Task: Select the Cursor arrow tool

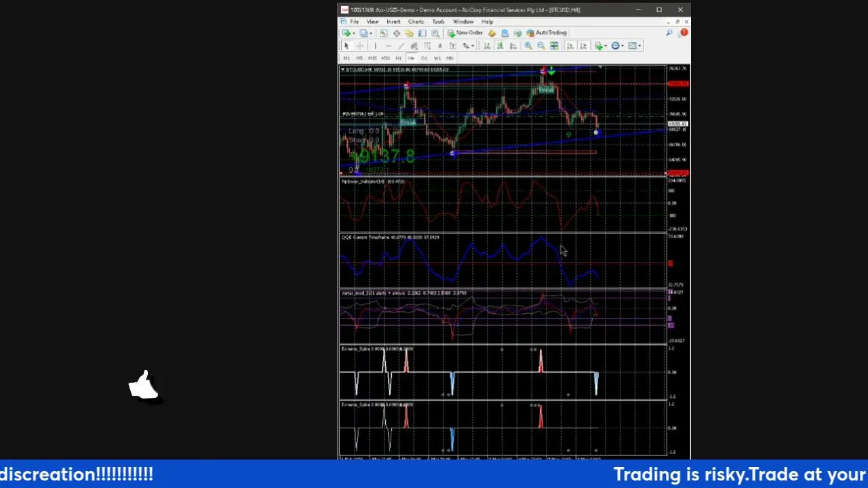Action: [347, 46]
